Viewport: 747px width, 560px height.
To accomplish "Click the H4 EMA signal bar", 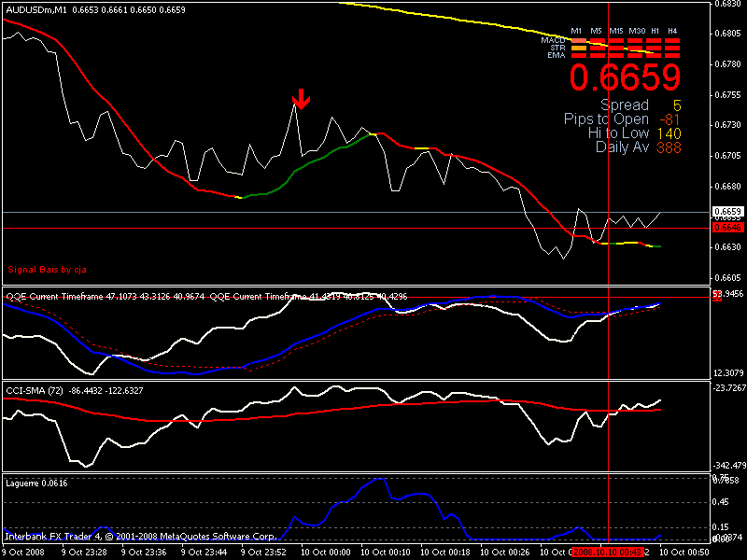I will pos(672,55).
